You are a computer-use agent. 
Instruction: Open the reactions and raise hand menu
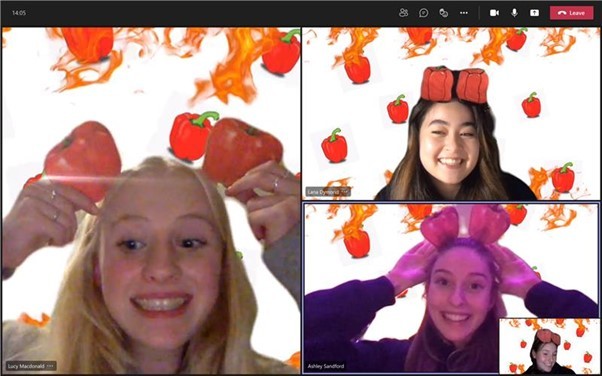pos(443,13)
